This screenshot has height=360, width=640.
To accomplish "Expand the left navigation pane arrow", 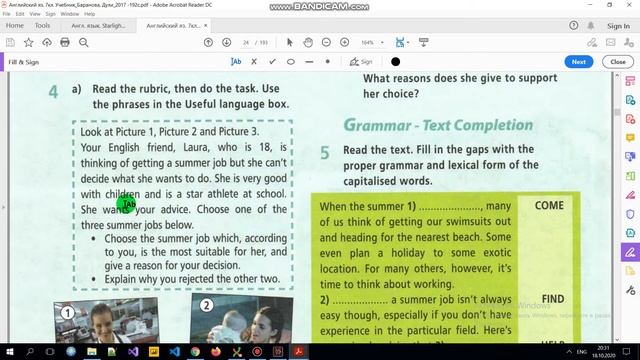I will click(x=3, y=207).
